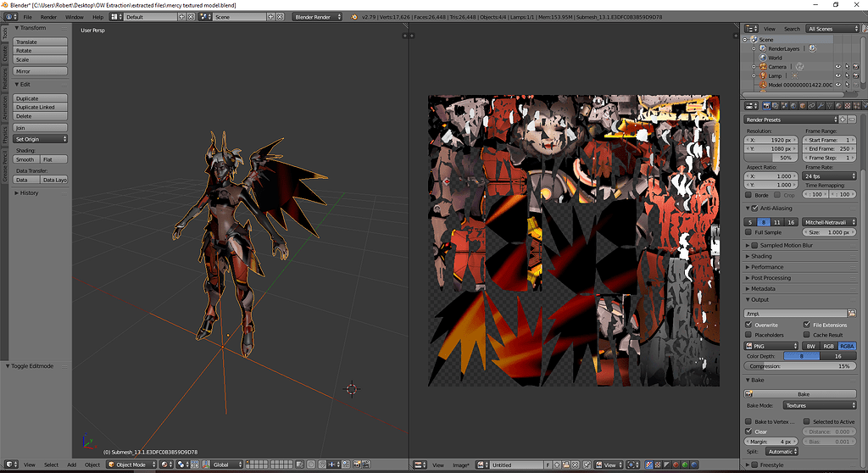Image resolution: width=868 pixels, height=473 pixels.
Task: Open image file folder icon in UV editor
Action: (x=566, y=465)
